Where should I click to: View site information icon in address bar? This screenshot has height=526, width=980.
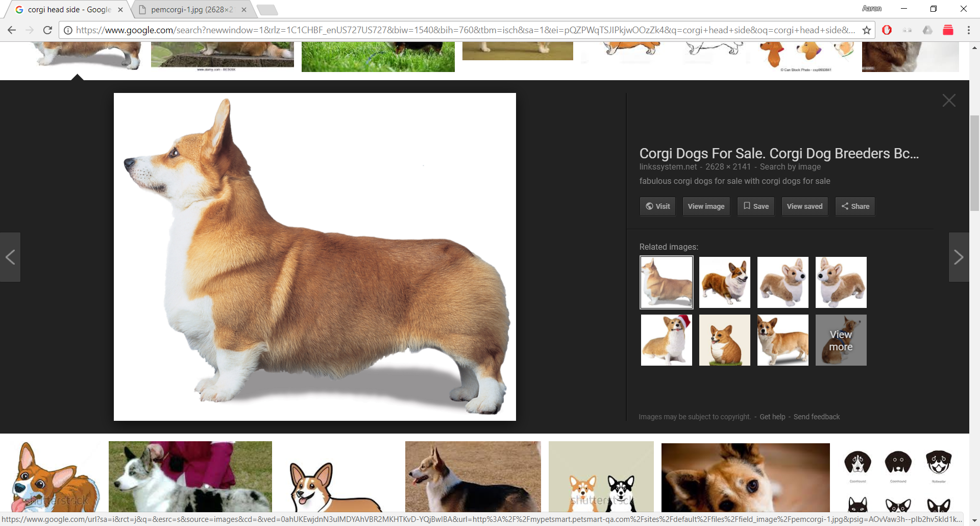(x=68, y=30)
